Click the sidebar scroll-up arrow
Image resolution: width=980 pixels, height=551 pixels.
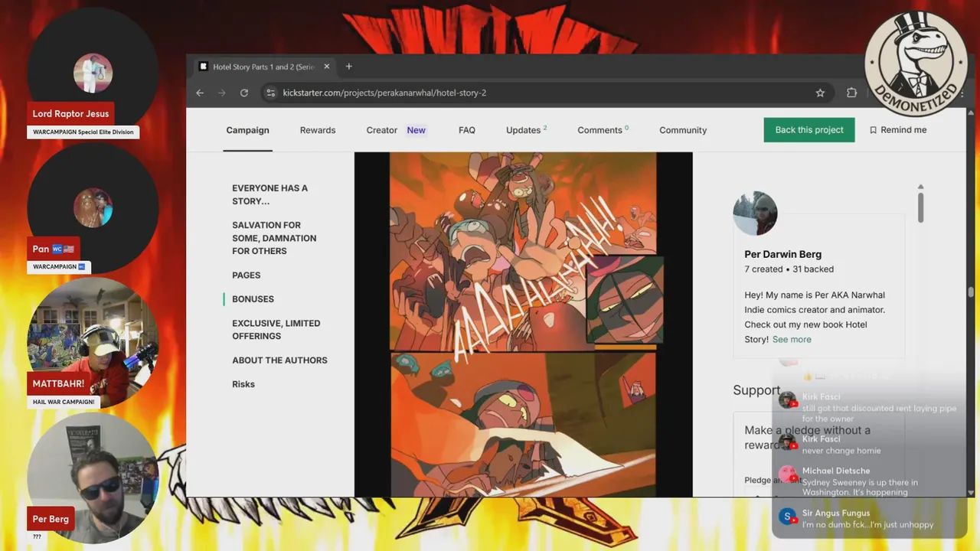point(920,187)
